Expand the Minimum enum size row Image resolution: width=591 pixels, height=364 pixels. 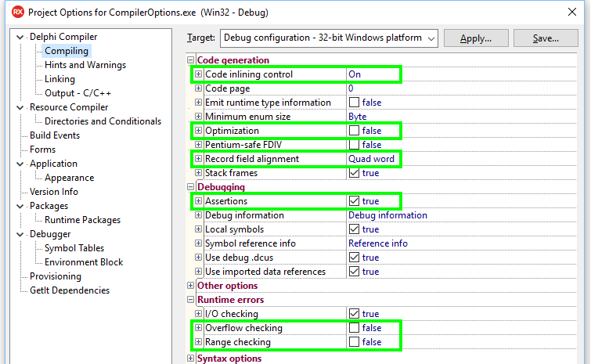click(198, 117)
